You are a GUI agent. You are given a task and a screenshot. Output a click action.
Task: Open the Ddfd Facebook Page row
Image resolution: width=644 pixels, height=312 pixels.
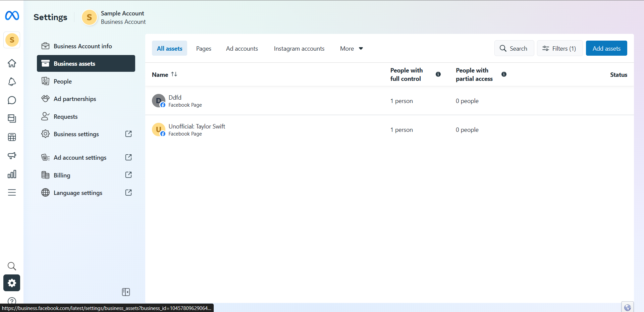[x=389, y=101]
